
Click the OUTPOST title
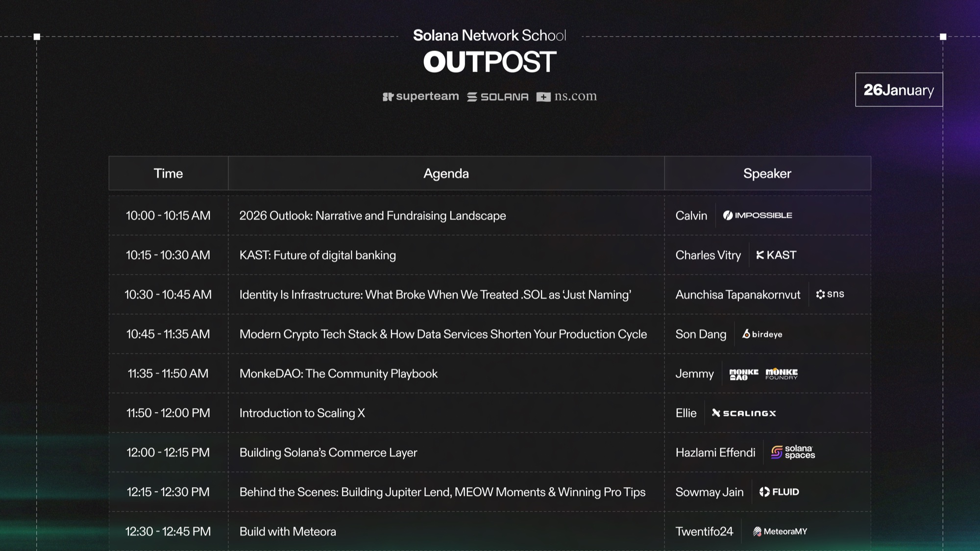pyautogui.click(x=490, y=62)
